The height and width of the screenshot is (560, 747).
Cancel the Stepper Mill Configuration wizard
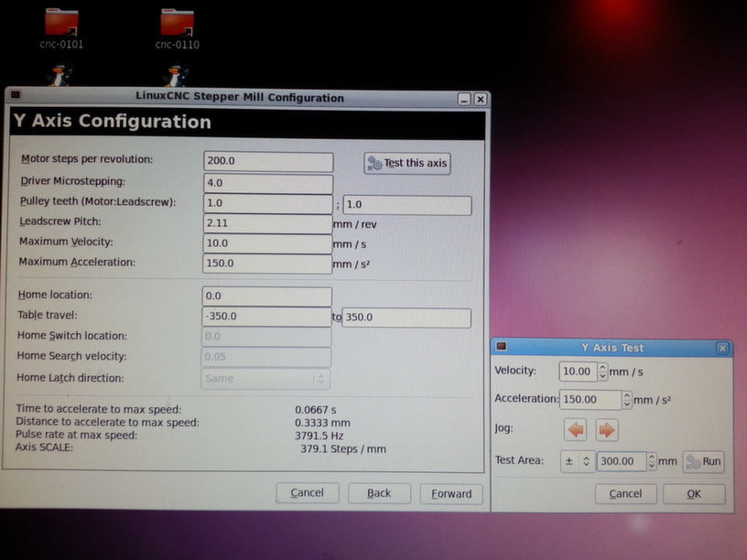click(308, 493)
